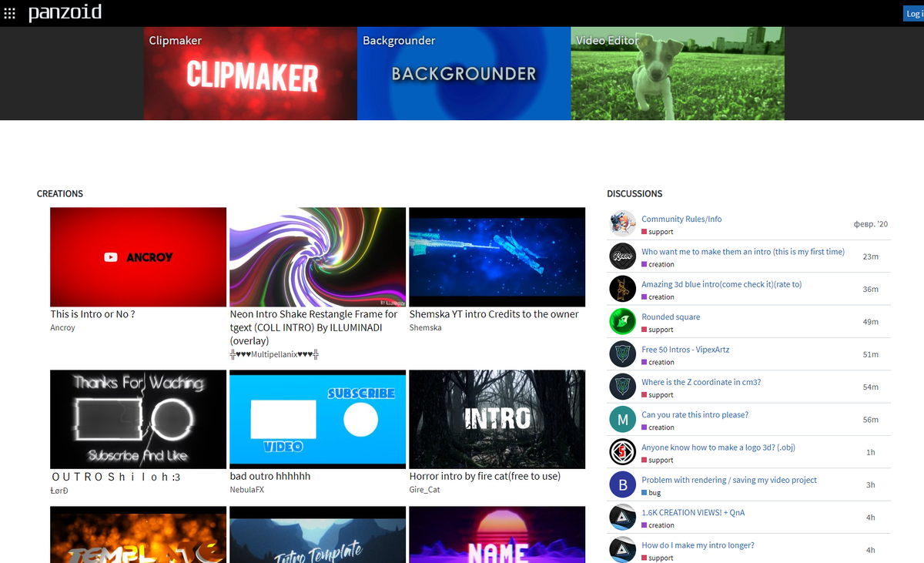Click the Horror intro by fire cat title
Viewport: 924px width, 563px height.
(x=485, y=477)
